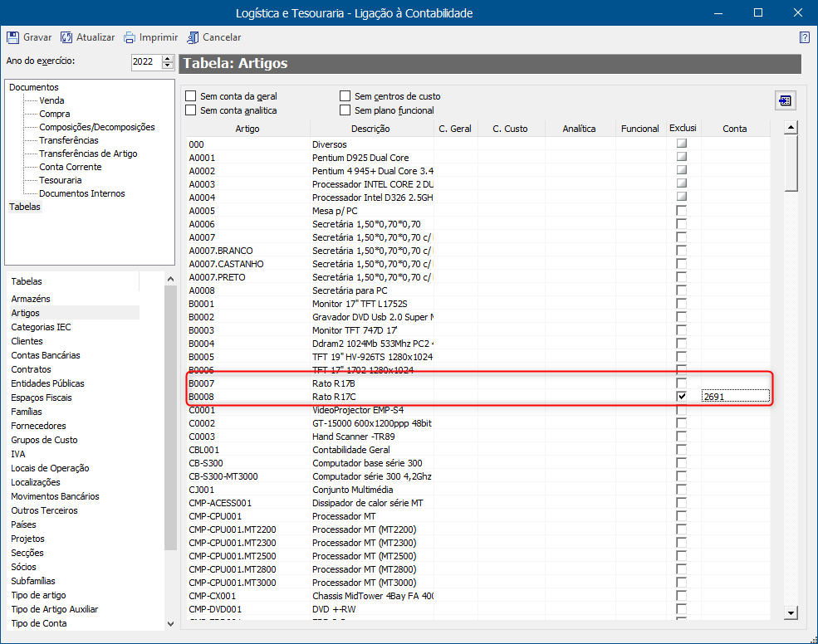Click the Imprimir printer icon
Image resolution: width=818 pixels, height=644 pixels.
(x=130, y=37)
